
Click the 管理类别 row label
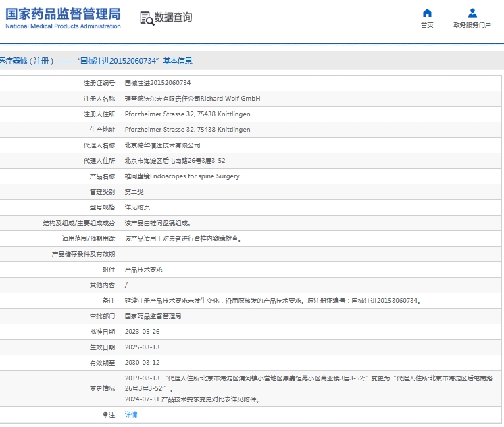point(102,192)
